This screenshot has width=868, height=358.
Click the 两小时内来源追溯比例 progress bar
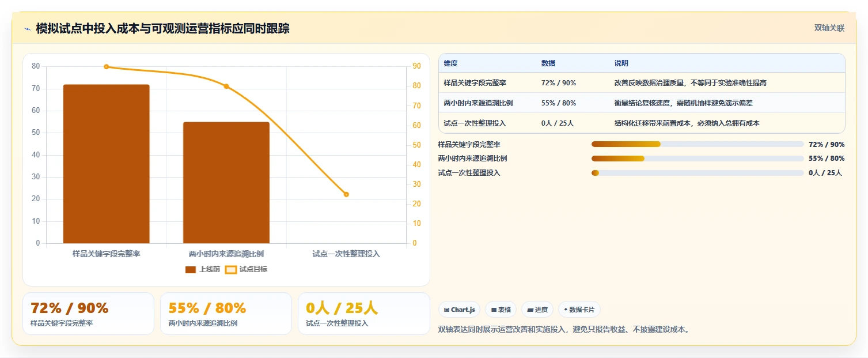(x=698, y=159)
